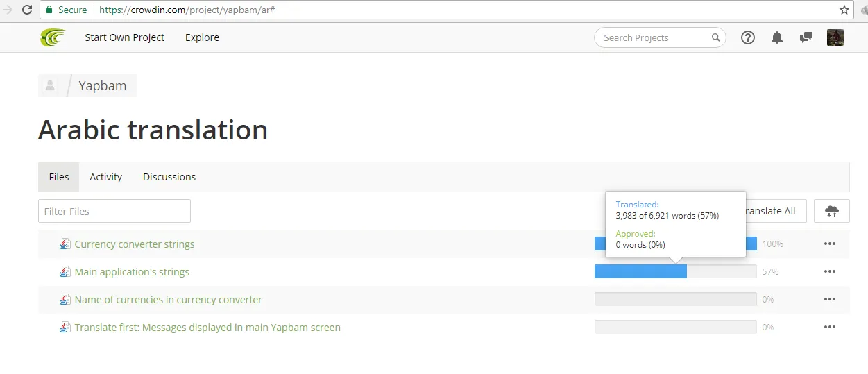Screen dimensions: 868x374
Task: Open the user profile avatar
Action: coord(835,37)
